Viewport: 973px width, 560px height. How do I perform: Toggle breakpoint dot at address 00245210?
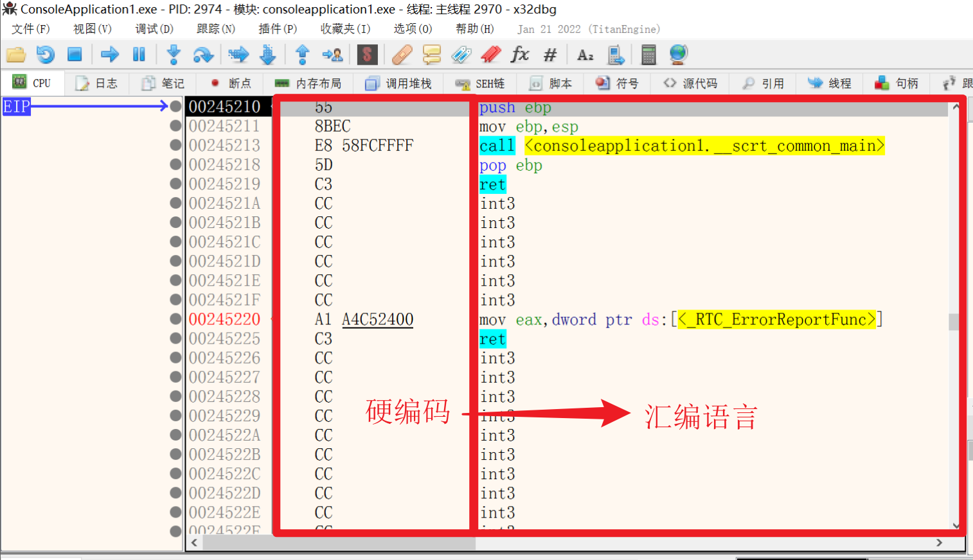(x=176, y=107)
